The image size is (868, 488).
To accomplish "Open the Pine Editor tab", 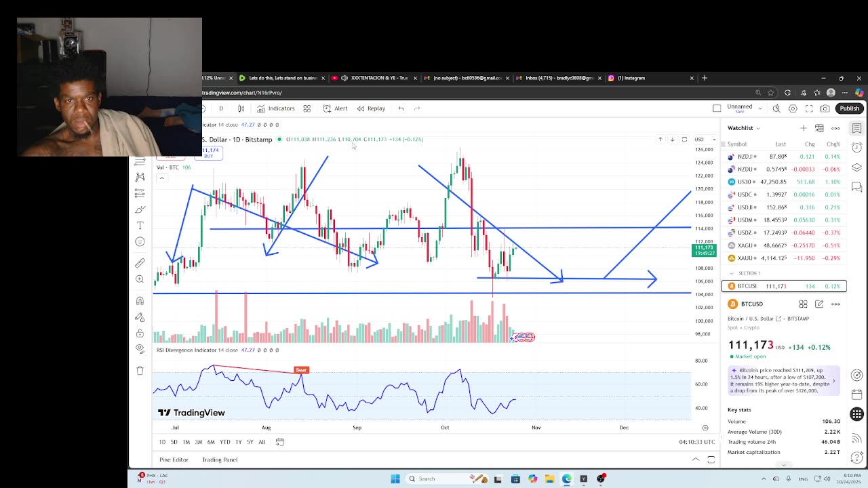I will pyautogui.click(x=174, y=460).
